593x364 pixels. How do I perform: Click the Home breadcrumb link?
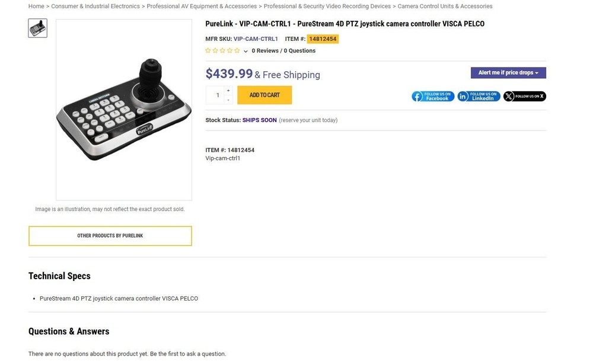pyautogui.click(x=36, y=6)
